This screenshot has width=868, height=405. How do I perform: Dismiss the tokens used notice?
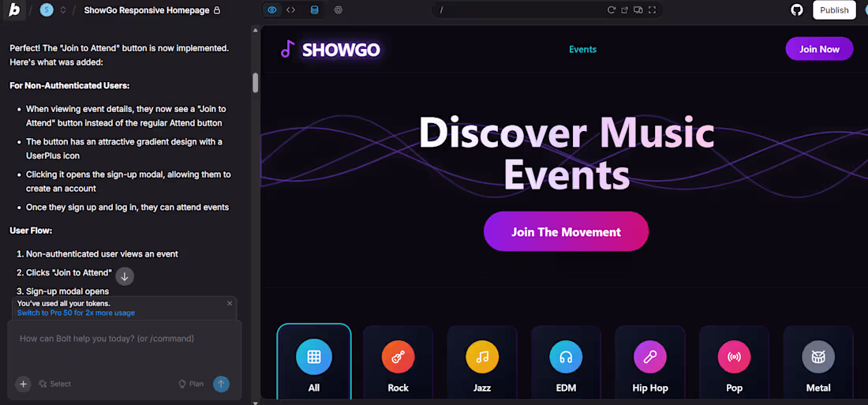(230, 303)
